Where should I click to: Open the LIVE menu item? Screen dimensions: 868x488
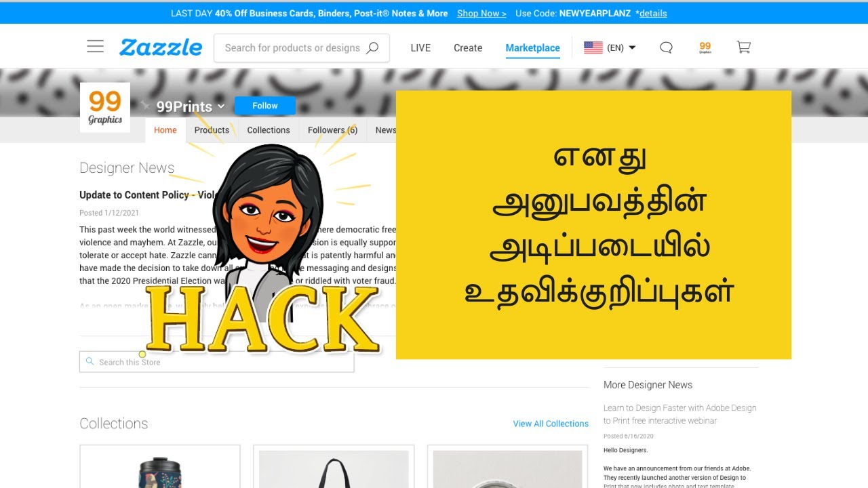pyautogui.click(x=420, y=48)
